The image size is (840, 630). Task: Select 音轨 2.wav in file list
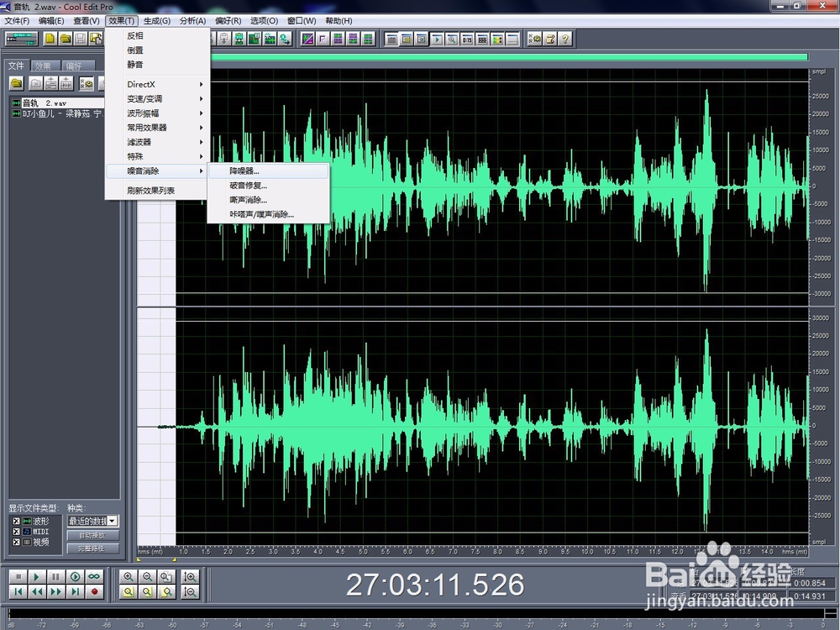click(x=58, y=102)
